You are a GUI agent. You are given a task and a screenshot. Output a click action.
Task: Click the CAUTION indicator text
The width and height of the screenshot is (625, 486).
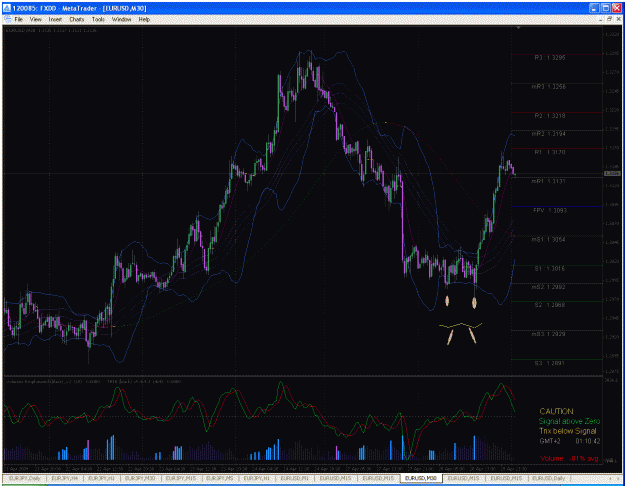pos(556,411)
